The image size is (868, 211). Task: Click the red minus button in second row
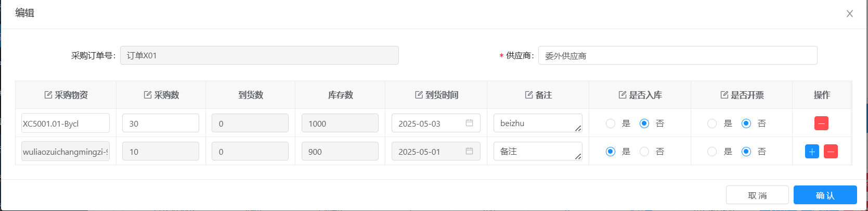point(831,152)
